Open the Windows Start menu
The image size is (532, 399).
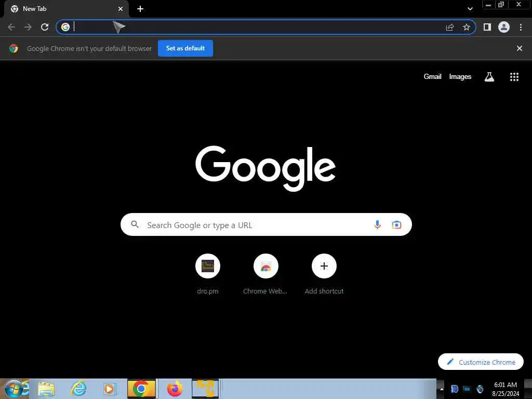click(14, 389)
